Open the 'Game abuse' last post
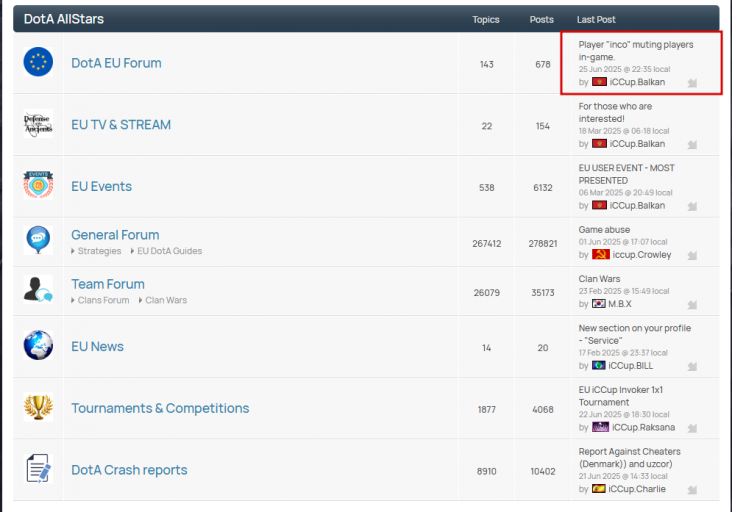The width and height of the screenshot is (732, 512). [604, 230]
